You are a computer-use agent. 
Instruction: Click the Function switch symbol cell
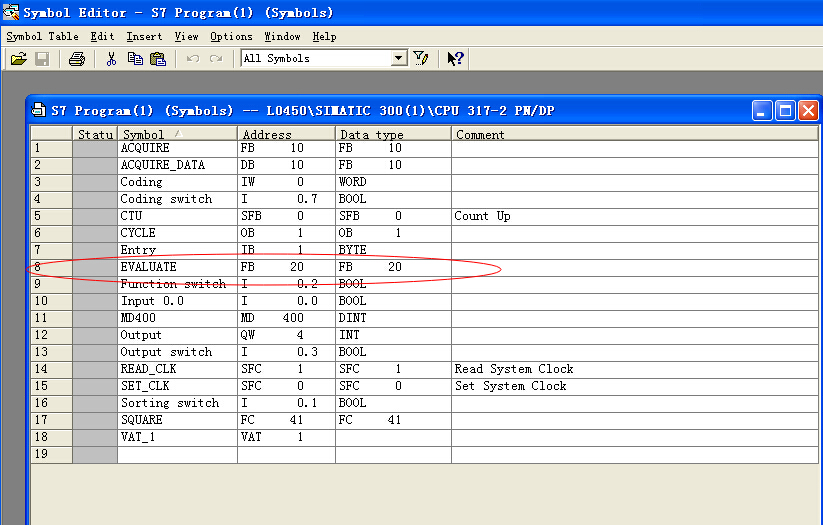click(177, 284)
